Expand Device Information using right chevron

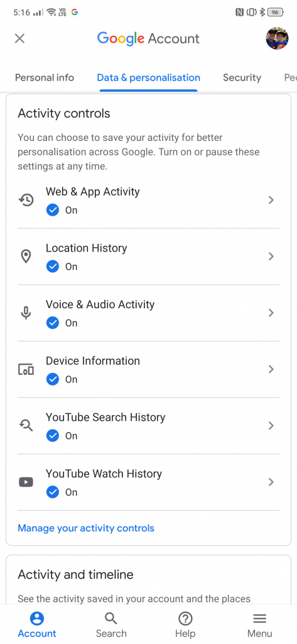(271, 369)
